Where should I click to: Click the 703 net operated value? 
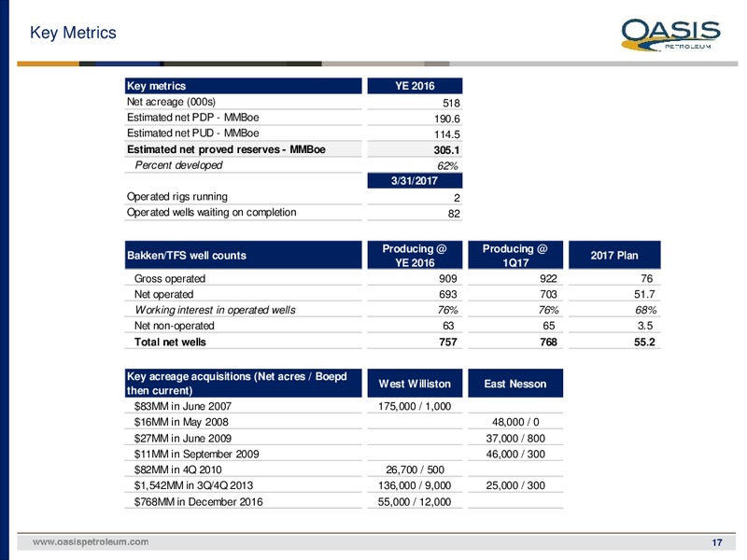(x=548, y=294)
